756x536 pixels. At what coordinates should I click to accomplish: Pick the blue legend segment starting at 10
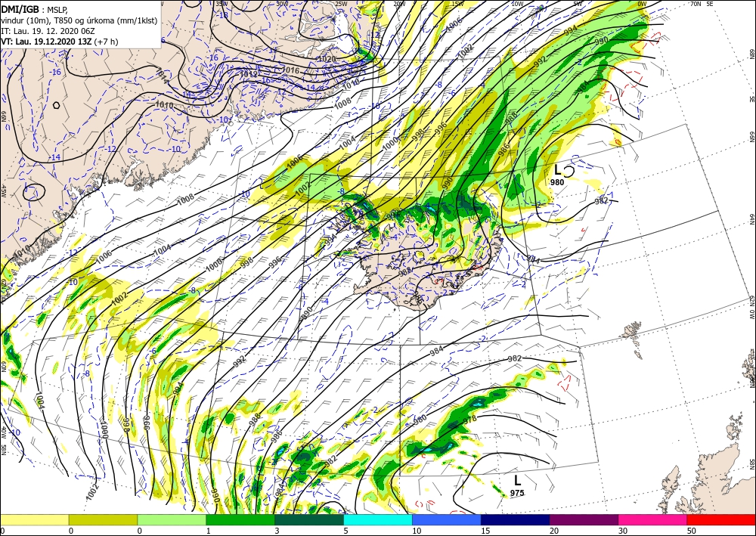[447, 520]
